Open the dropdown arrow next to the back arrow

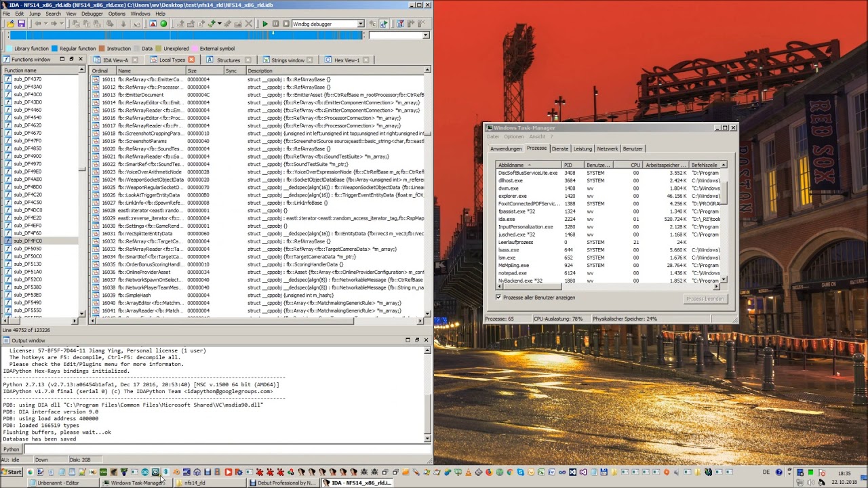46,24
